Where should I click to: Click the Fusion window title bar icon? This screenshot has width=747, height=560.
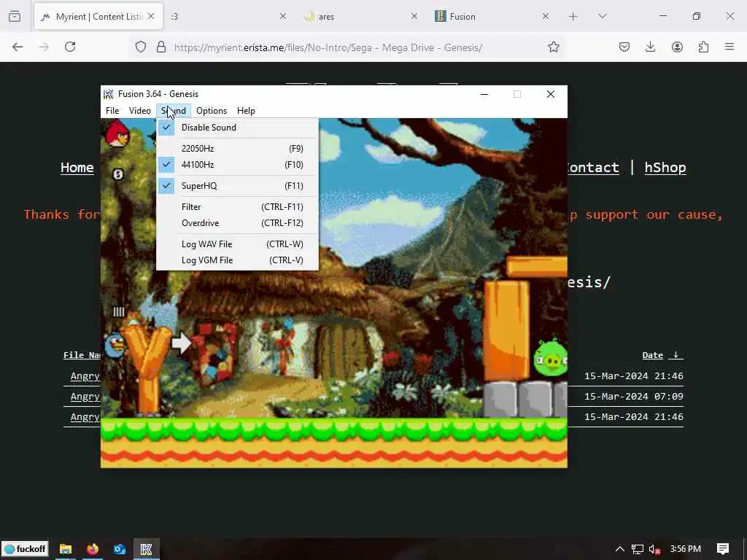[x=109, y=94]
